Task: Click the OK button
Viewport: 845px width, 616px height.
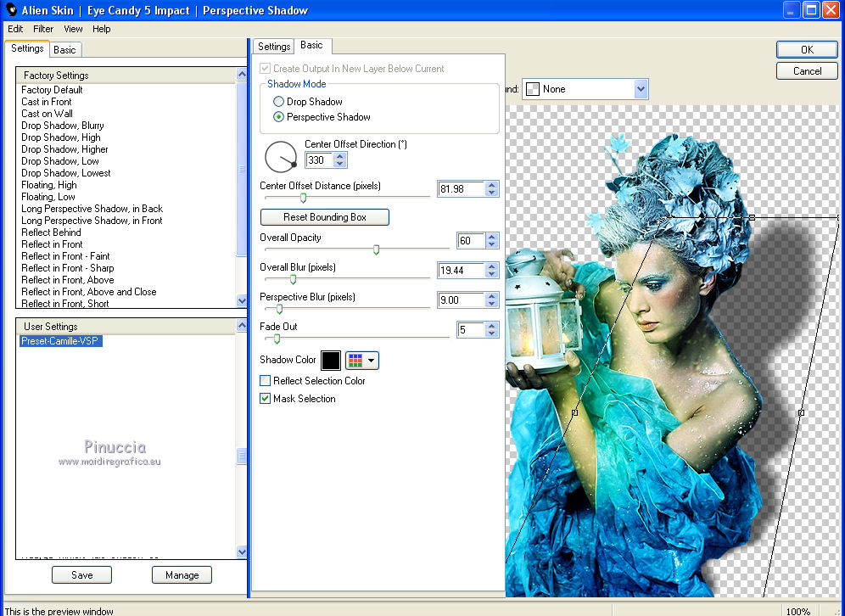Action: click(807, 50)
